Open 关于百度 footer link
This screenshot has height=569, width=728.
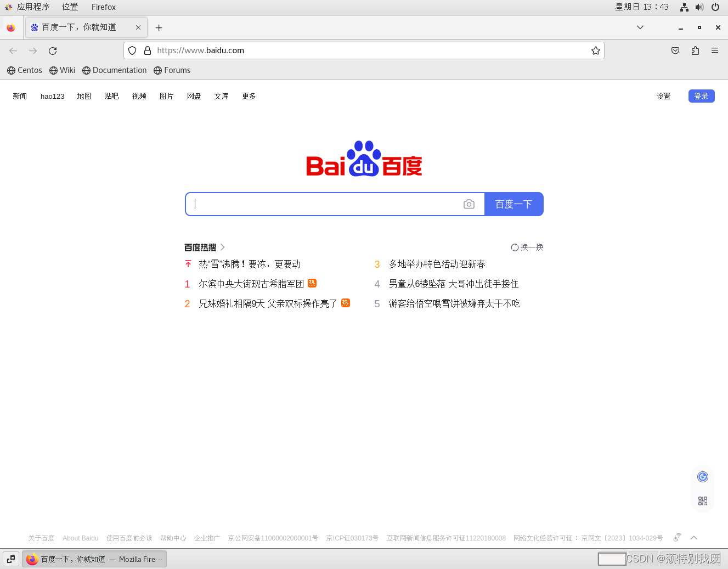(41, 538)
